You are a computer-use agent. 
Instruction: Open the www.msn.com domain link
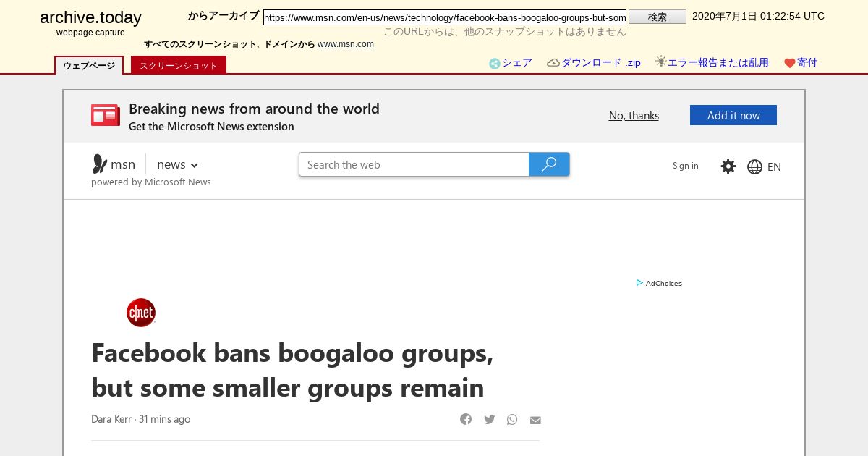[346, 44]
